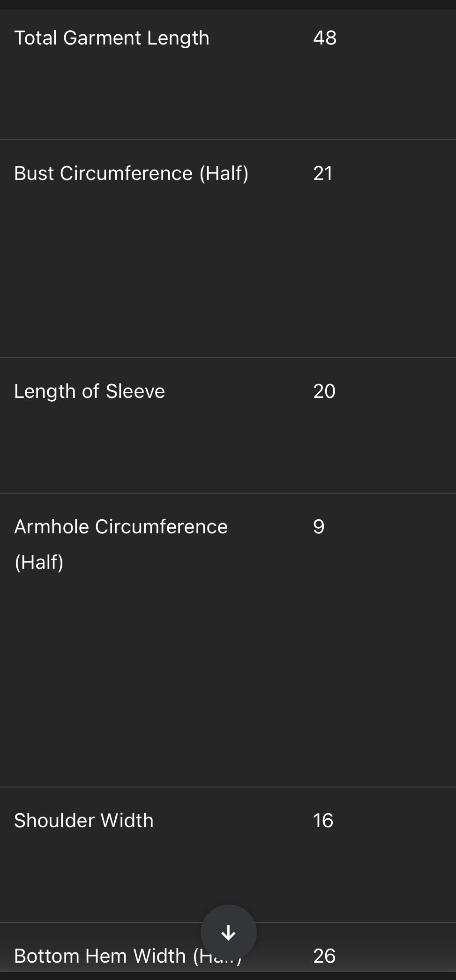Select the Shoulder Width label
Image resolution: width=456 pixels, height=980 pixels.
tap(84, 821)
